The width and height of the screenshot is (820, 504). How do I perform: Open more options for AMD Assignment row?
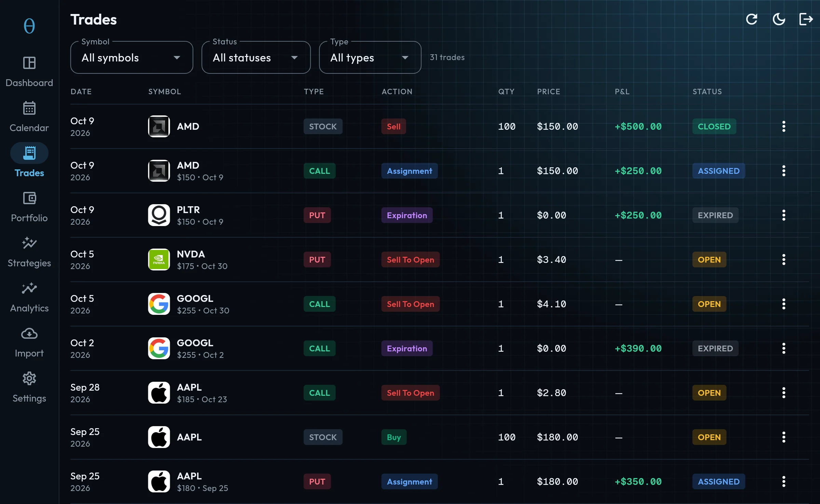point(784,171)
